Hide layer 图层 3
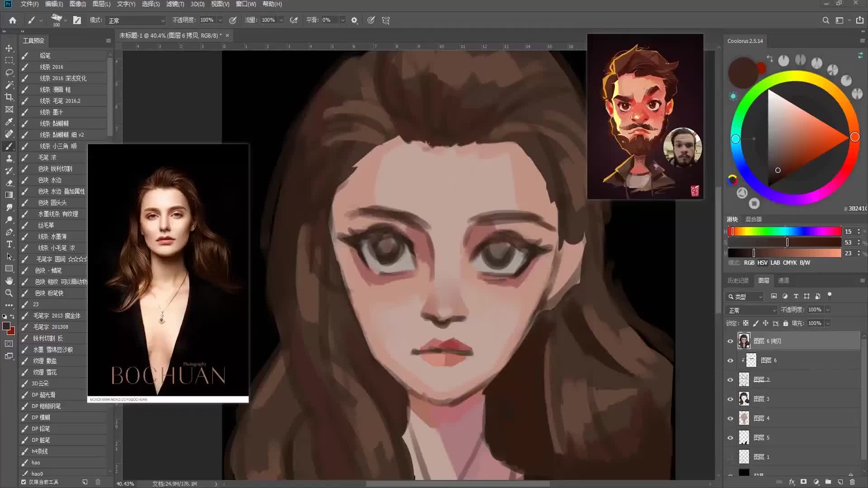 pyautogui.click(x=730, y=399)
